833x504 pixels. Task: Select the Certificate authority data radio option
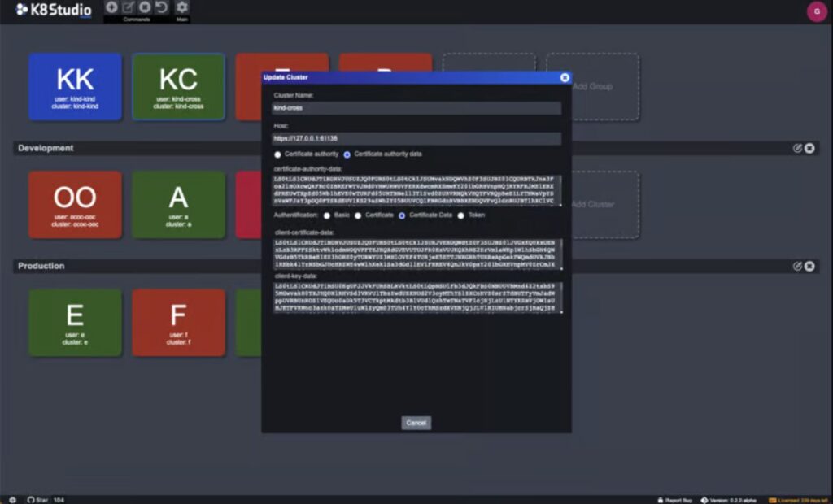pos(347,154)
